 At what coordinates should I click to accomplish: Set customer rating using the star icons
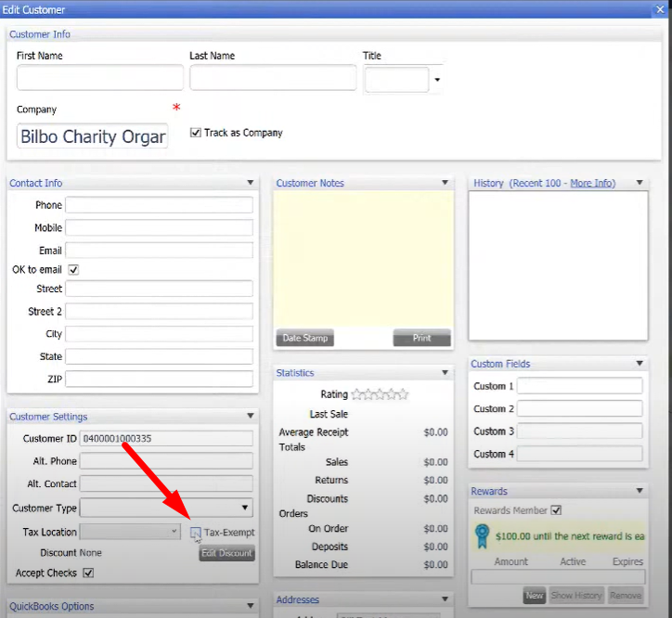tap(380, 393)
